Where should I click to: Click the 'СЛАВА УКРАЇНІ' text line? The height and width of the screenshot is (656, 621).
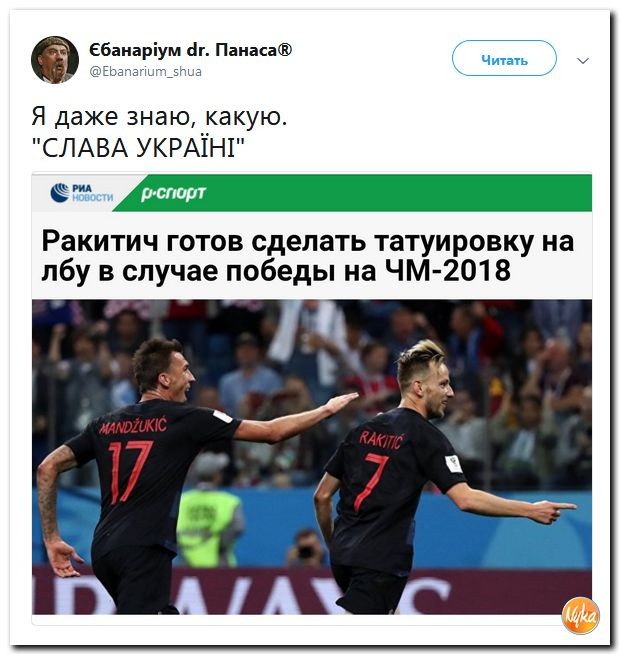139,148
